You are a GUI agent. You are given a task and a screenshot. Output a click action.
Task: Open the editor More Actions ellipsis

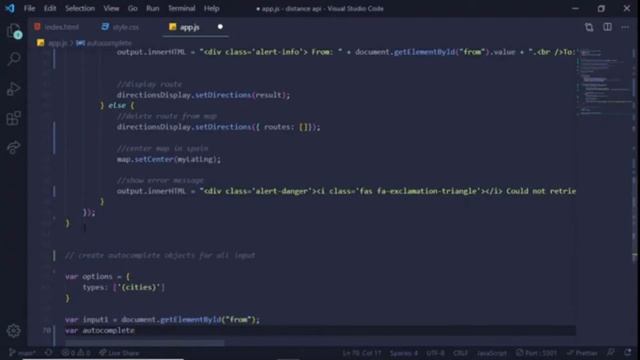click(625, 27)
